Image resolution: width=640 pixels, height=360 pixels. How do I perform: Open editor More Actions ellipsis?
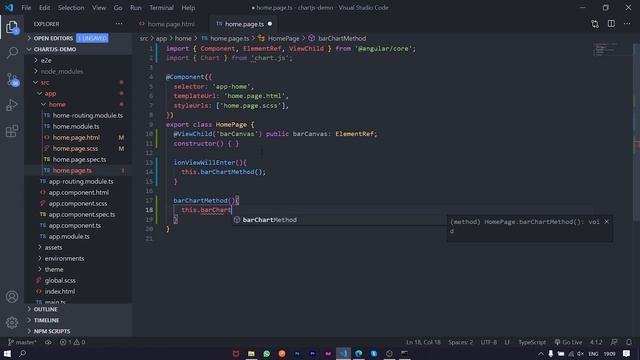click(627, 24)
